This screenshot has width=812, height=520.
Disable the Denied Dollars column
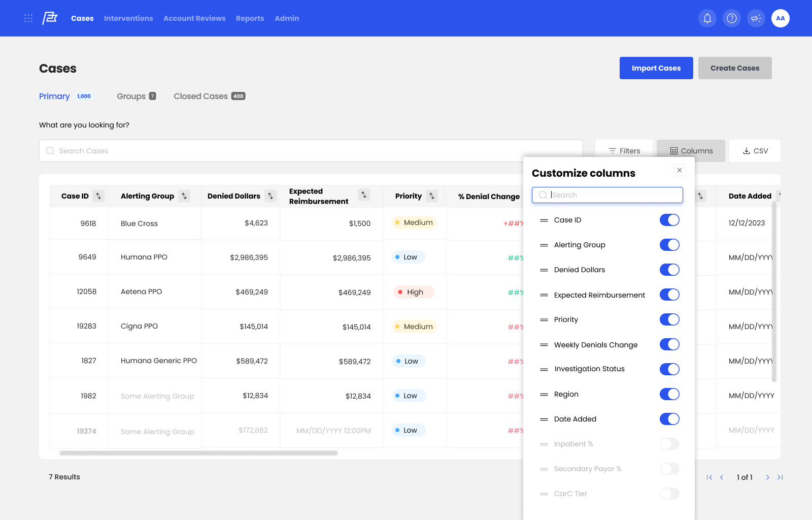pyautogui.click(x=669, y=270)
